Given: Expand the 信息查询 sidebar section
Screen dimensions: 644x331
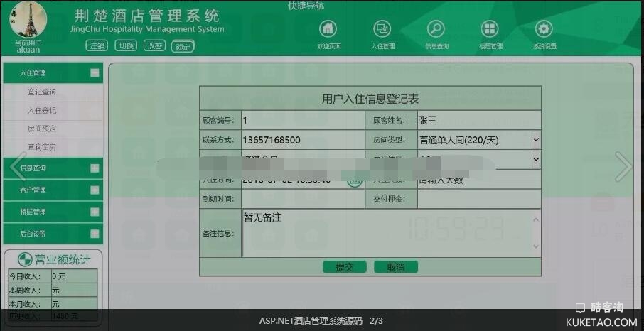Looking at the screenshot, I should pyautogui.click(x=95, y=168).
